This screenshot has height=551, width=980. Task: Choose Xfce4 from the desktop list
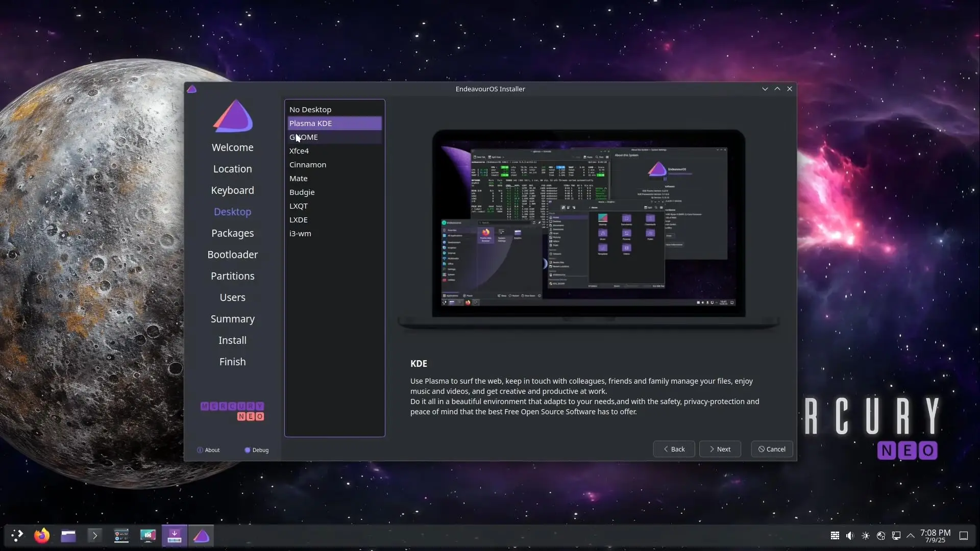[x=334, y=151]
